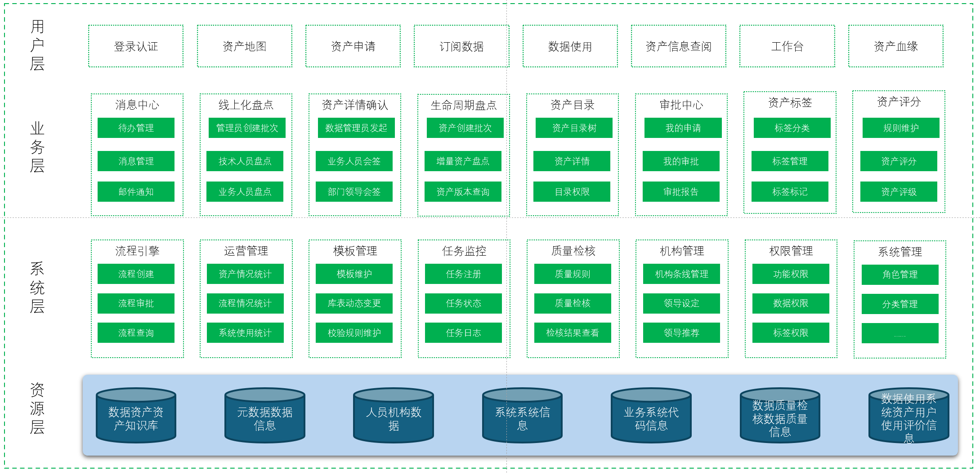Select the 模板维护 block
This screenshot has height=474, width=980.
tap(354, 274)
